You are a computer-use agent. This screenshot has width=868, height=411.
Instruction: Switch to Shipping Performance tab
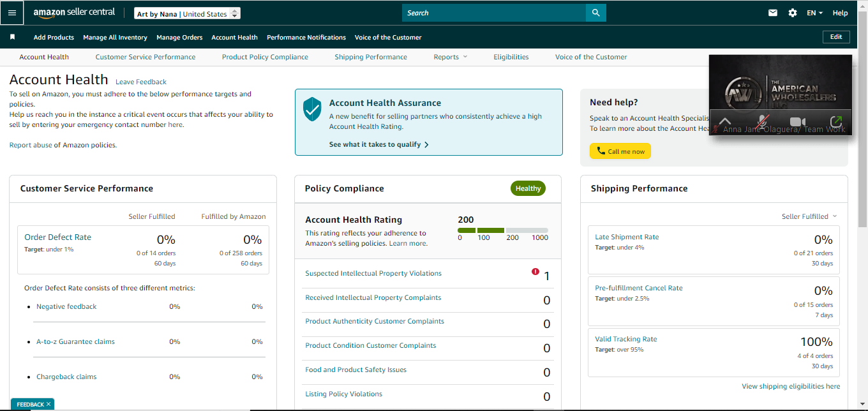point(371,57)
